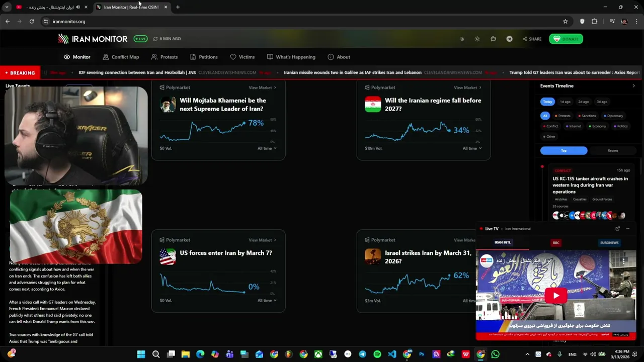The height and width of the screenshot is (362, 644).
Task: Select the Today timeline filter
Action: tap(547, 102)
